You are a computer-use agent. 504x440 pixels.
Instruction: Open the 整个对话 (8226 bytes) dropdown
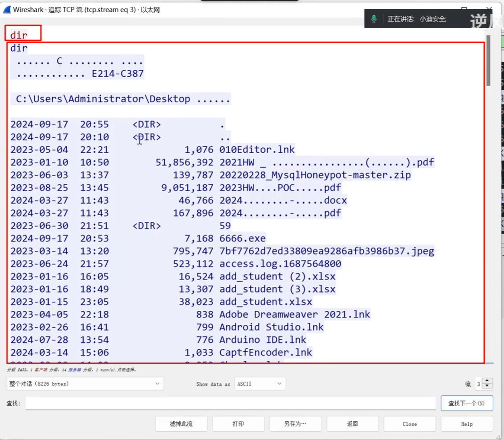point(85,384)
